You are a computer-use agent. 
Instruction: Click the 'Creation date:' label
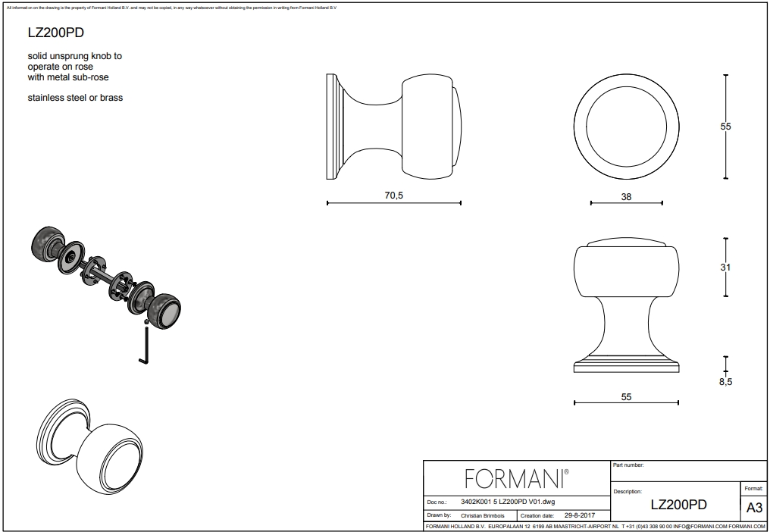tap(537, 516)
